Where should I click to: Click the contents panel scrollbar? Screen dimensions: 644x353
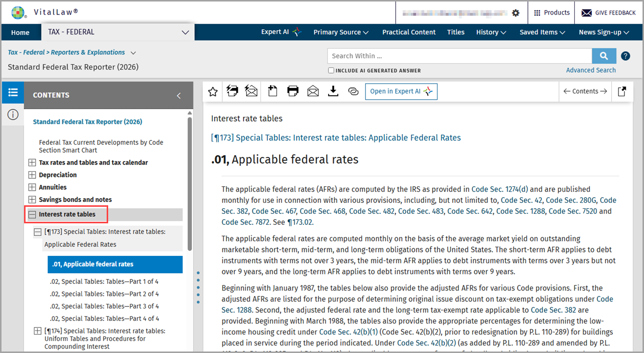[190, 184]
